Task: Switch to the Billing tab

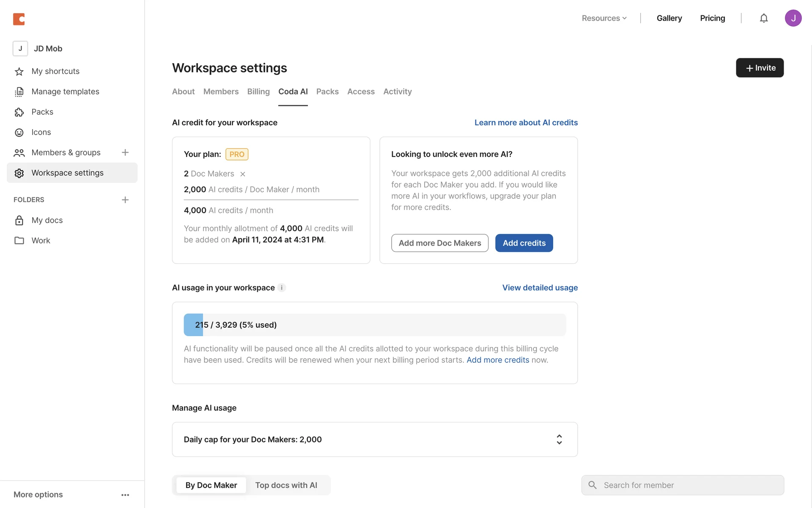Action: 258,91
